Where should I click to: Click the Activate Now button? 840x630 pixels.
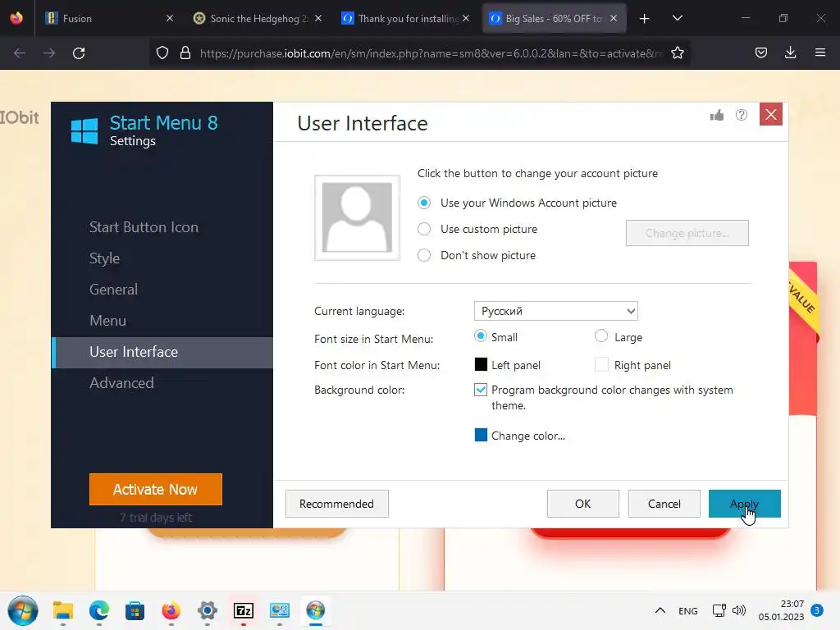(x=155, y=489)
